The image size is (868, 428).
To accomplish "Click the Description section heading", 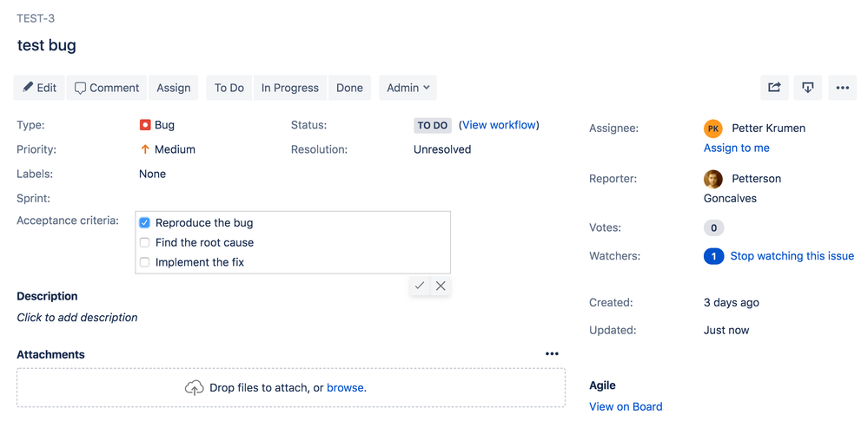I will pyautogui.click(x=47, y=296).
